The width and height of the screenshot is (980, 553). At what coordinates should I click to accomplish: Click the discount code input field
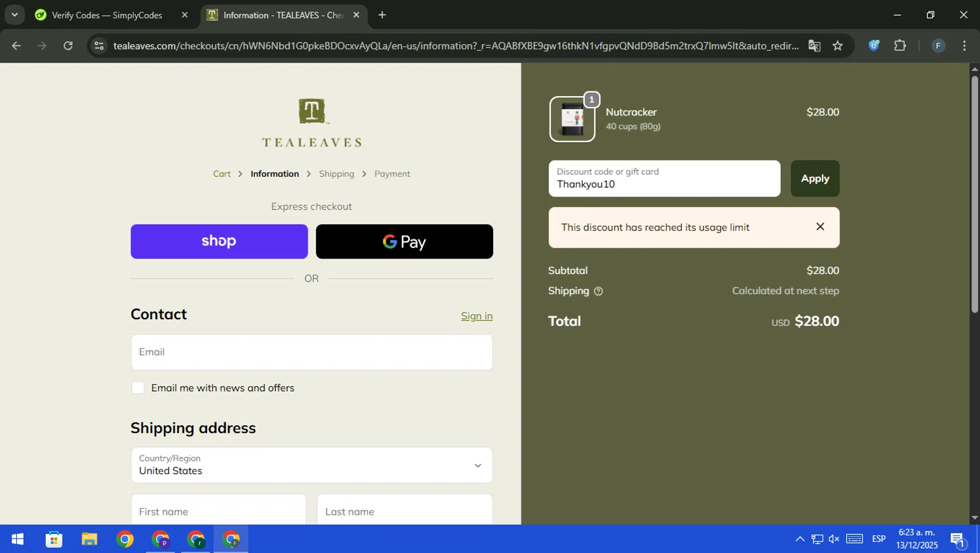664,178
